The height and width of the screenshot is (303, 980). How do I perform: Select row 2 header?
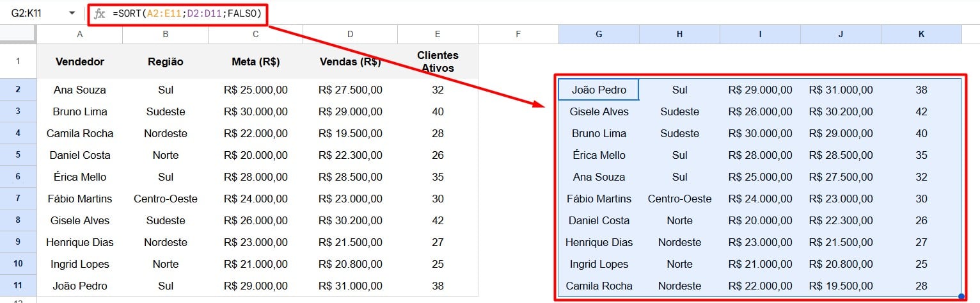pos(18,90)
